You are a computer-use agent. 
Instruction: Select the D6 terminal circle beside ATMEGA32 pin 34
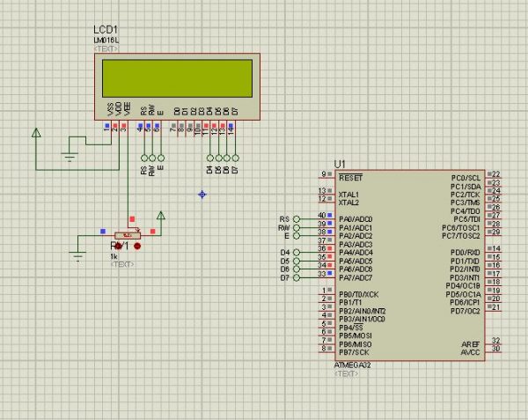click(x=297, y=269)
